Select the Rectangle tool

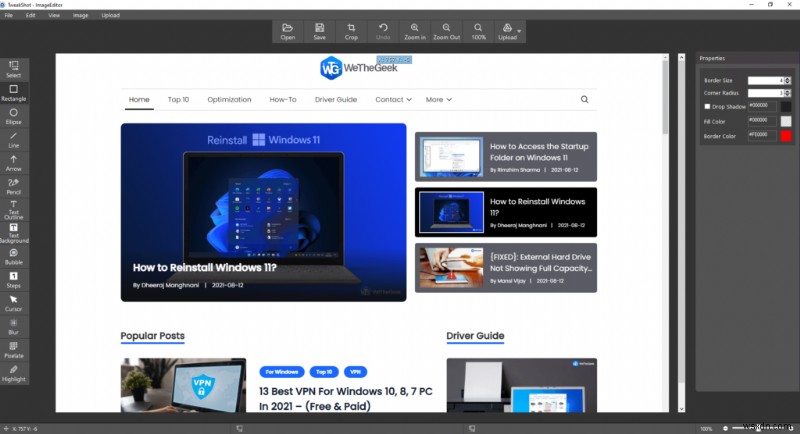click(14, 93)
